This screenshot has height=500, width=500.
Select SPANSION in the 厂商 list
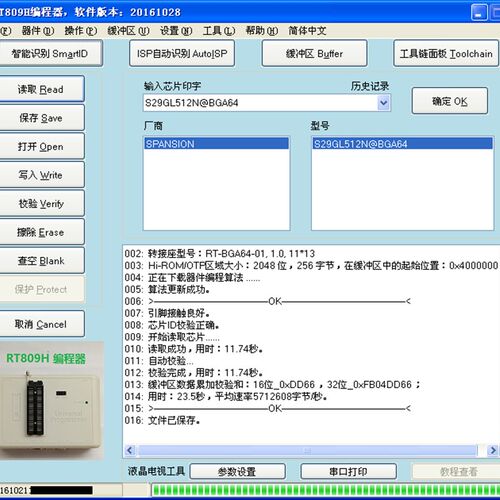pyautogui.click(x=216, y=144)
